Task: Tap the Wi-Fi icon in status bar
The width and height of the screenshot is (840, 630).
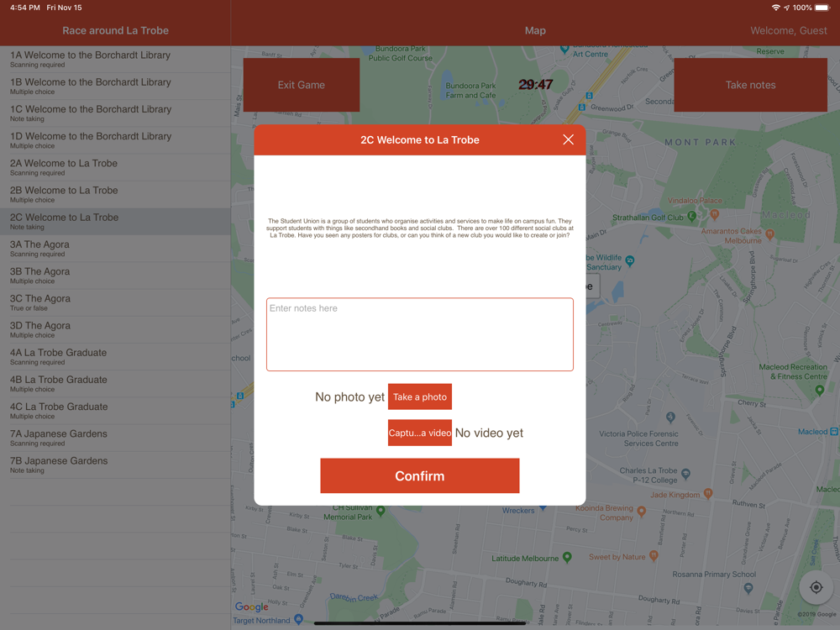Action: (775, 8)
